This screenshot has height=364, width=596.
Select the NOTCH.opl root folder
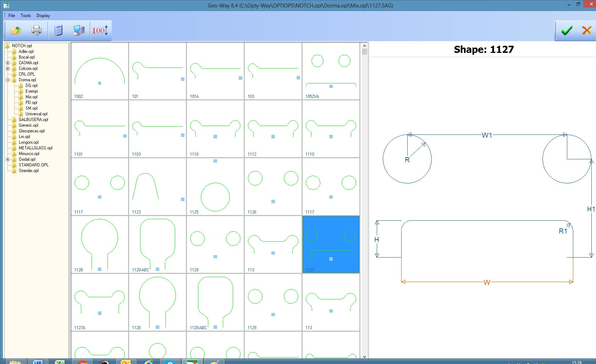coord(22,46)
